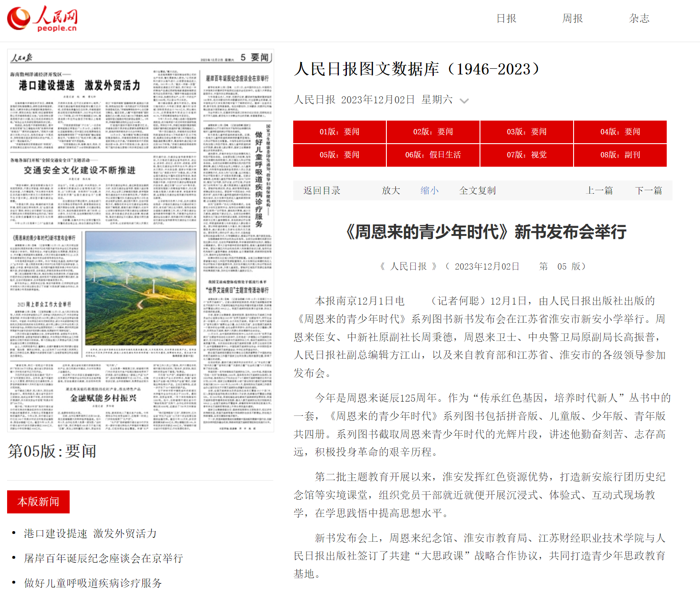Switch to the 07版：视觉 page
The height and width of the screenshot is (591, 700).
[527, 155]
